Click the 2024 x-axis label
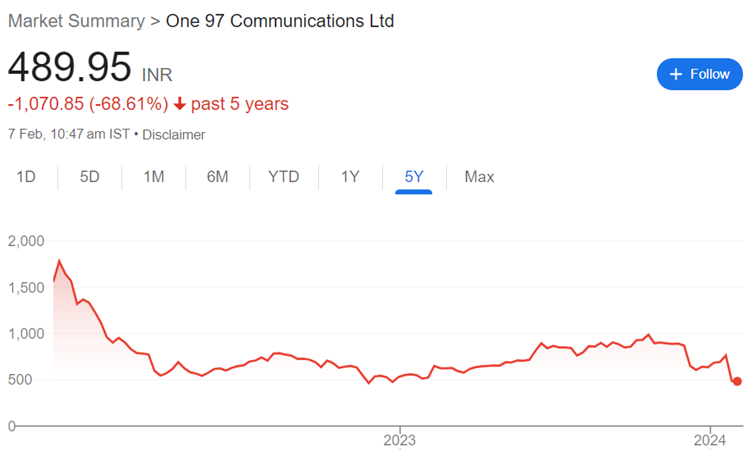The height and width of the screenshot is (456, 752). pos(710,439)
